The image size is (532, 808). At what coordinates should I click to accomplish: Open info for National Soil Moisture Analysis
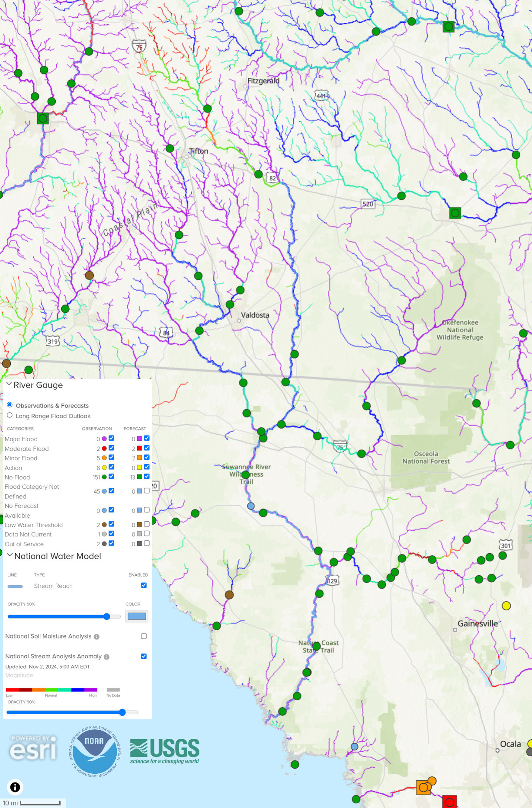tap(96, 637)
